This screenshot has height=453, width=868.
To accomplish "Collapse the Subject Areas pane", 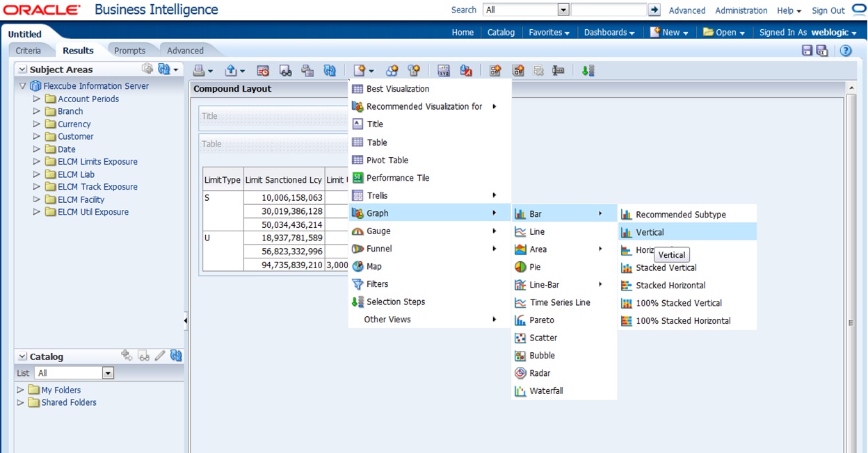I will 23,69.
